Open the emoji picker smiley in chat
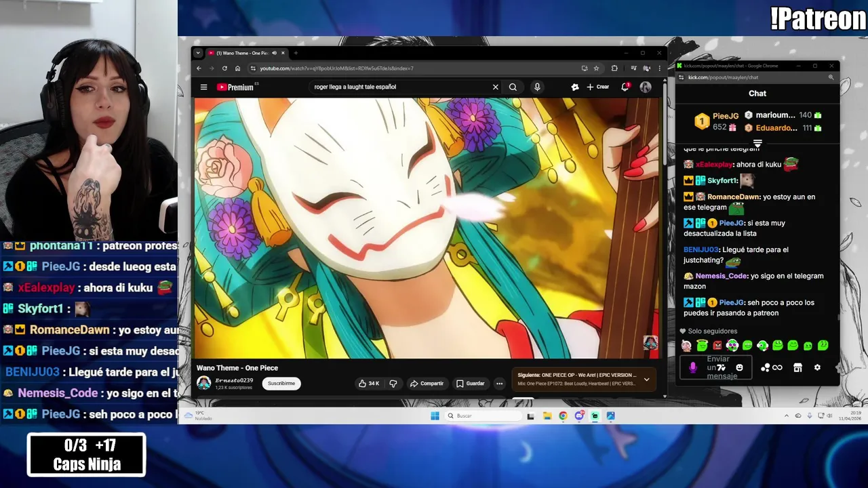868x488 pixels. coord(739,367)
